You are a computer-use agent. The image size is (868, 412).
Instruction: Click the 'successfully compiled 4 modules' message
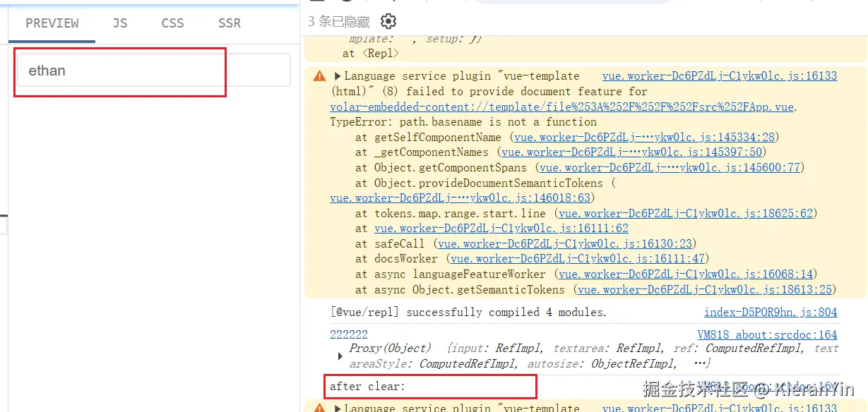(468, 313)
